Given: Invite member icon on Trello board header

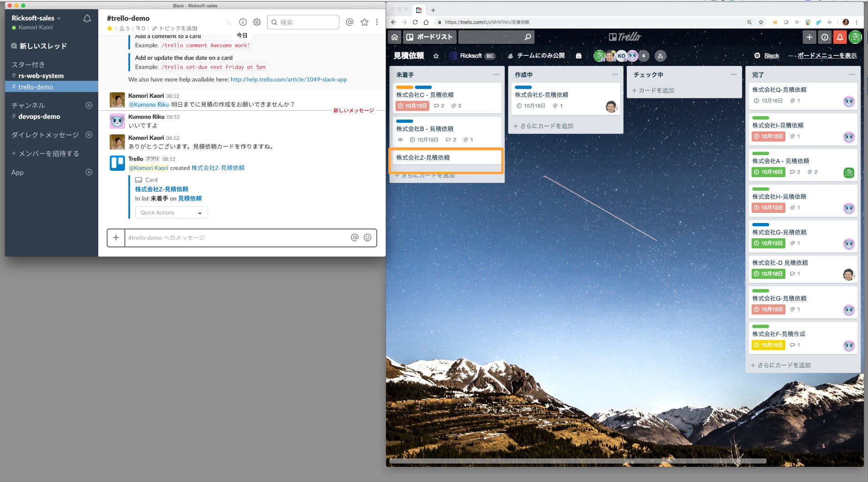Looking at the screenshot, I should 660,56.
